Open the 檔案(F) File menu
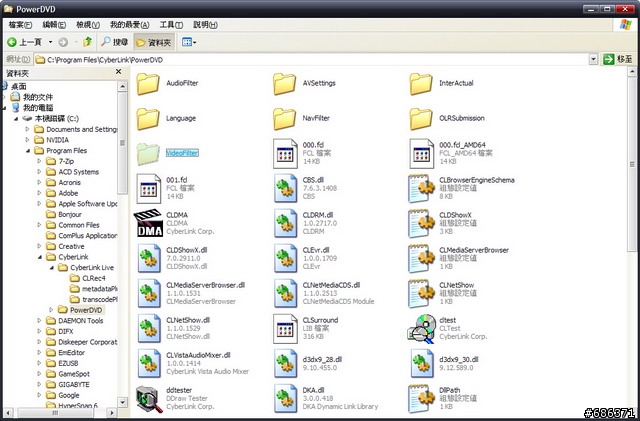 click(x=20, y=25)
